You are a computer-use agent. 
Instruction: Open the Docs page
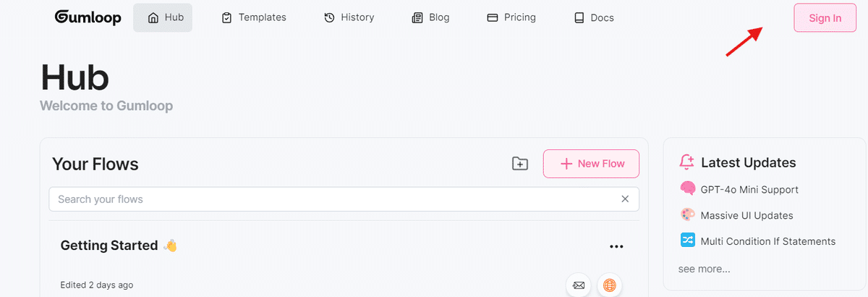point(593,17)
